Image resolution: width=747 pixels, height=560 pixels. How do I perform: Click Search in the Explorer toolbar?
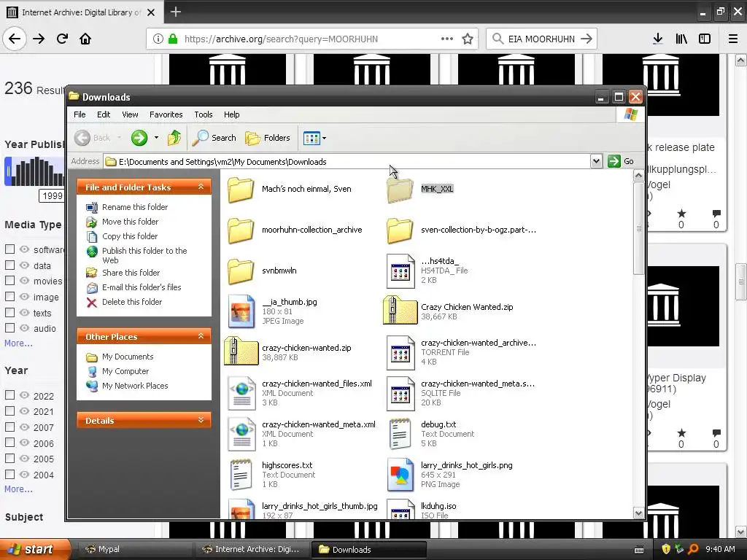tap(214, 138)
